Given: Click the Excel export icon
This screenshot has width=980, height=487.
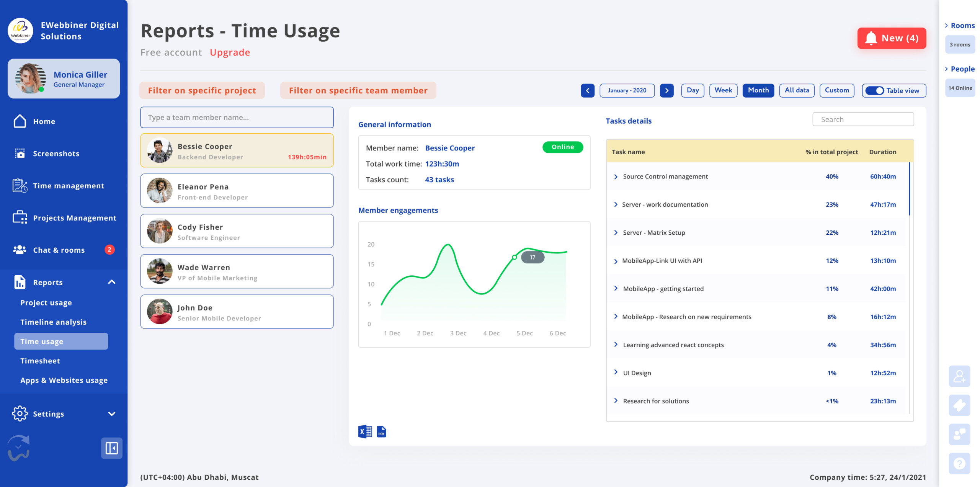Looking at the screenshot, I should click(365, 431).
